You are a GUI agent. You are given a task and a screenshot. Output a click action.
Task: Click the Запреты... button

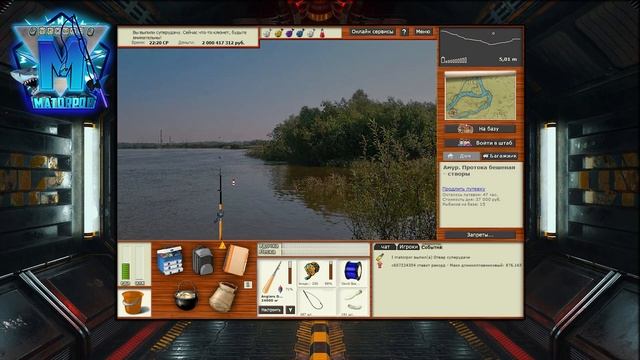480,235
